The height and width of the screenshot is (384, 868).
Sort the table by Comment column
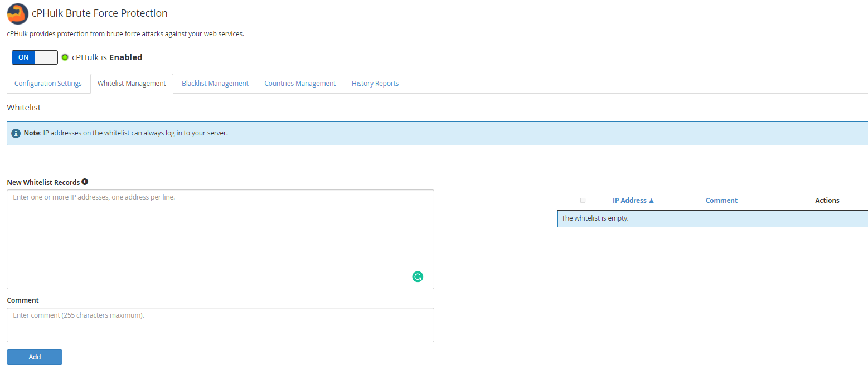click(721, 201)
